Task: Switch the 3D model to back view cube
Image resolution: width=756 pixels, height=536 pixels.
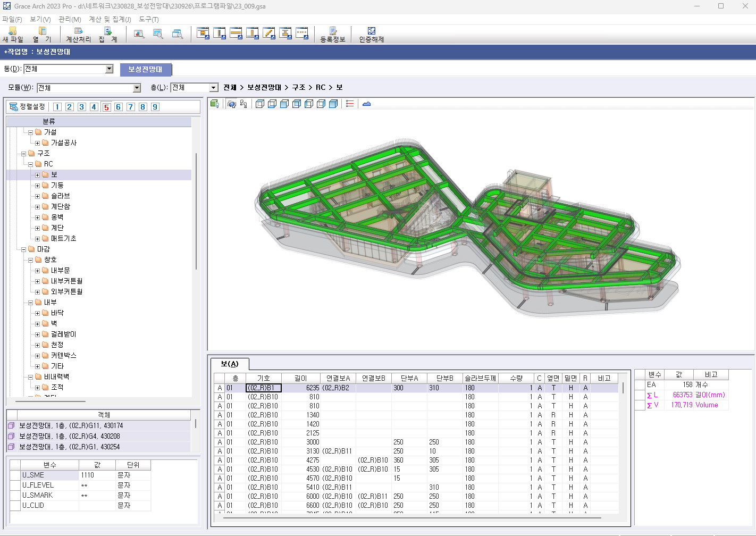Action: point(297,104)
